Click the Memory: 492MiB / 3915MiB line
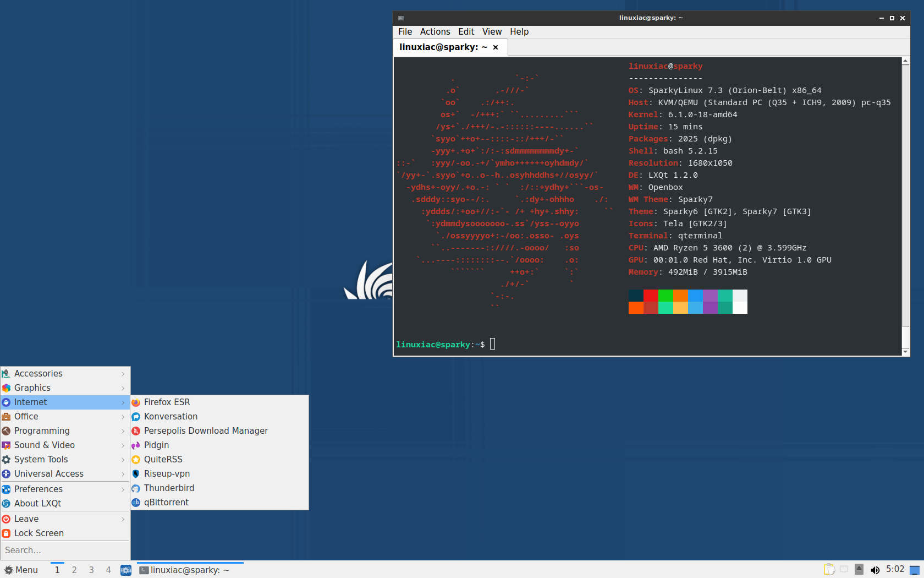The image size is (924, 578). pyautogui.click(x=687, y=272)
